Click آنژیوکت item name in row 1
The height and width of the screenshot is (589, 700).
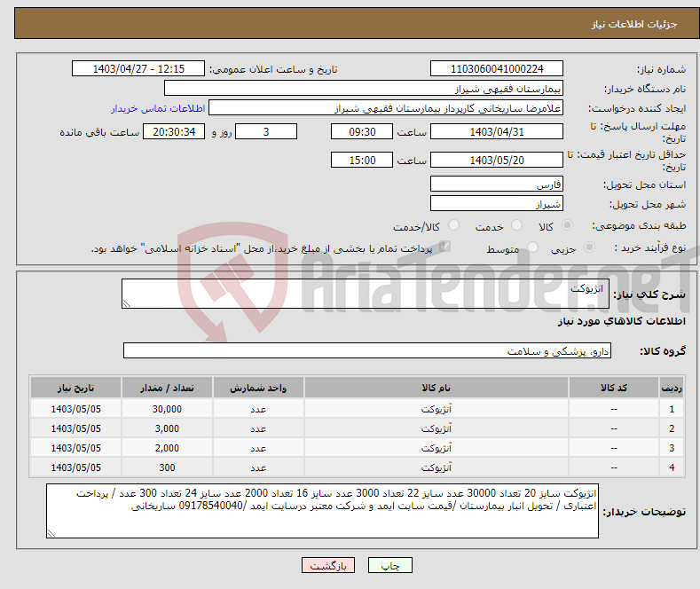(x=437, y=409)
